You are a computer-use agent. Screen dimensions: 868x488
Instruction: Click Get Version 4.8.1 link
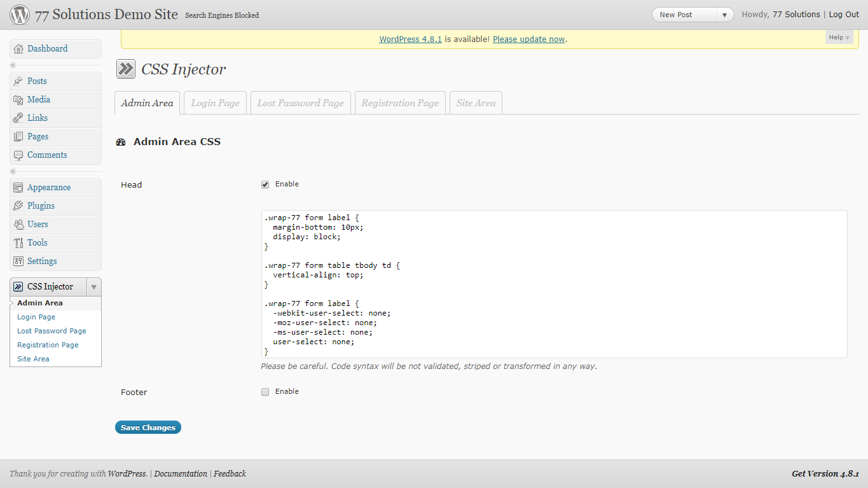pyautogui.click(x=825, y=474)
